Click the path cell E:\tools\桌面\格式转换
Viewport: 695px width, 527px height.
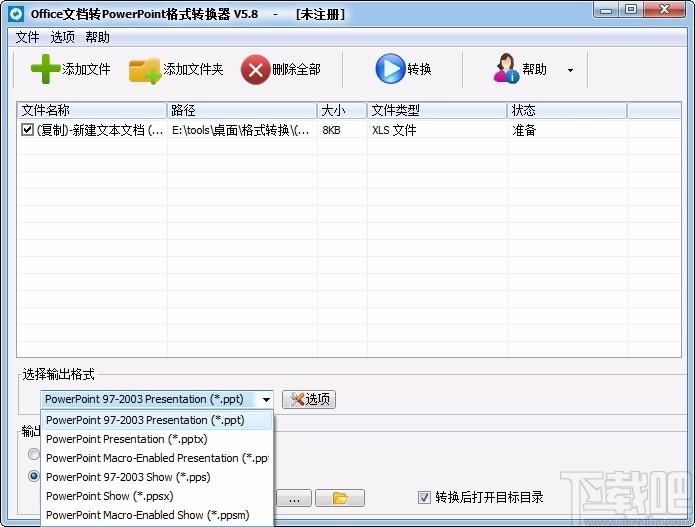pyautogui.click(x=241, y=130)
